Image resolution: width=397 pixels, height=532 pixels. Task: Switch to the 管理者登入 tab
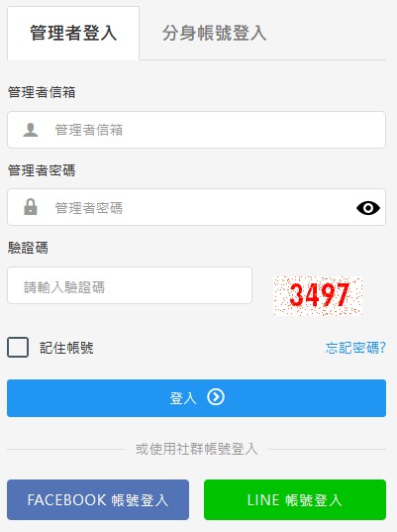[73, 34]
